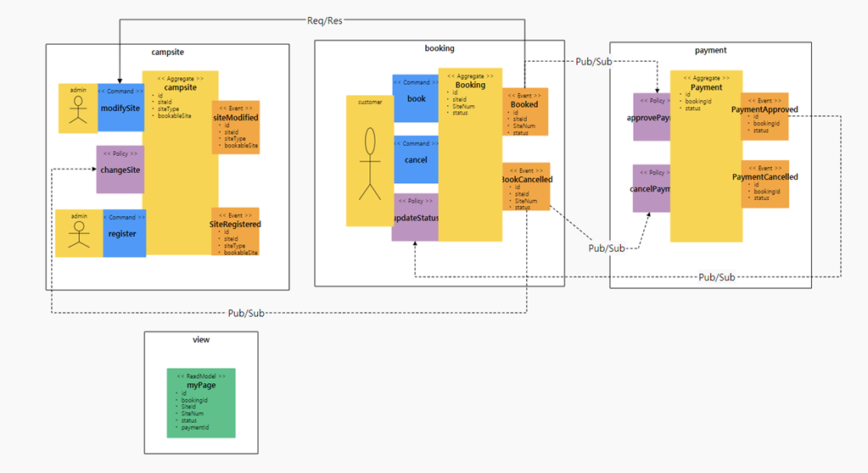Click the Booking aggregate note
The height and width of the screenshot is (473, 868).
[471, 155]
